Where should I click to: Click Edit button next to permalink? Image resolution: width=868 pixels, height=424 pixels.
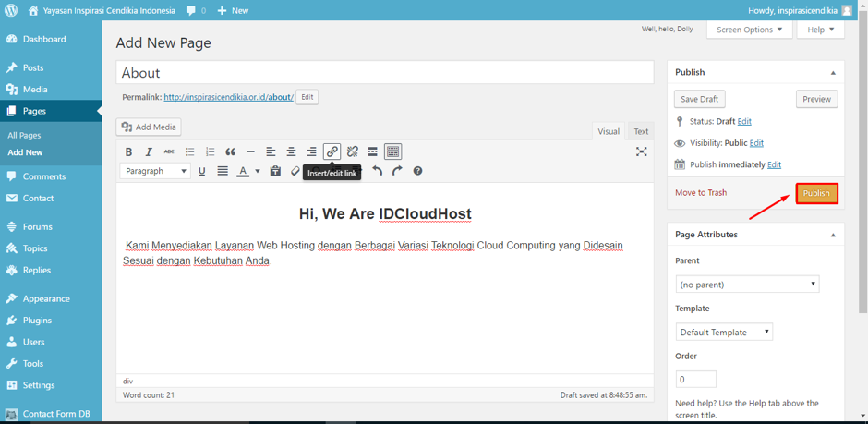coord(307,97)
